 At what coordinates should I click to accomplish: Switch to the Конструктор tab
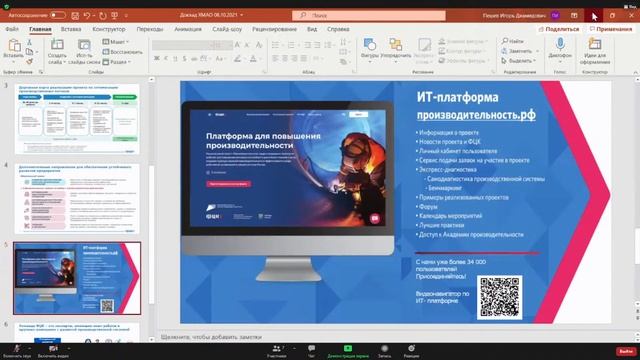[x=109, y=29]
